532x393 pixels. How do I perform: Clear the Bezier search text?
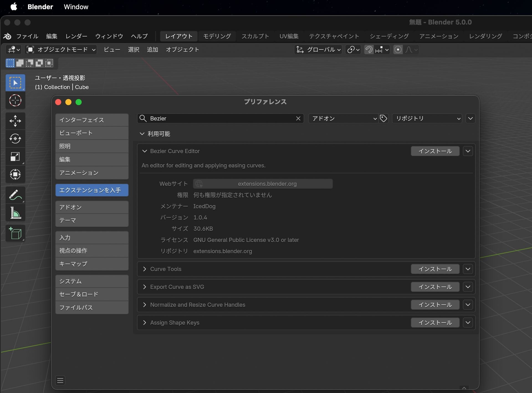(298, 118)
